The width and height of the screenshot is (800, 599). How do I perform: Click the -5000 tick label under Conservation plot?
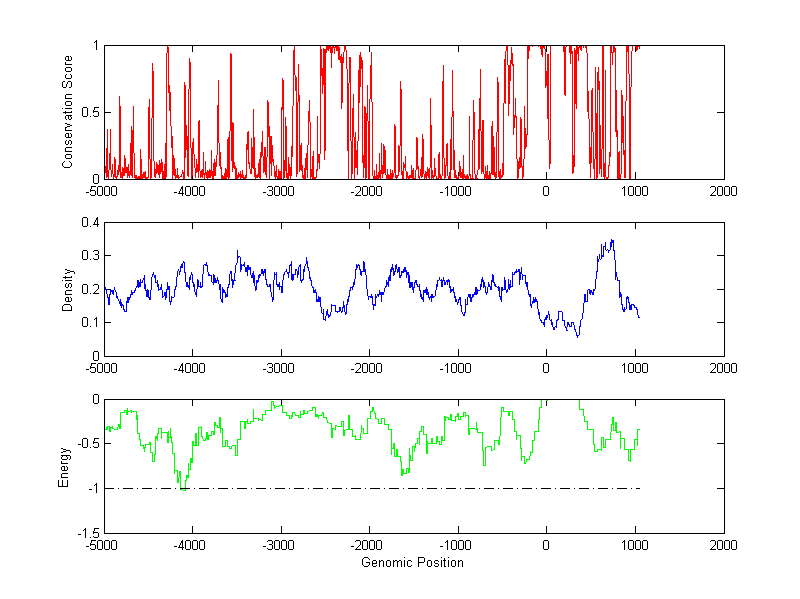[x=103, y=190]
